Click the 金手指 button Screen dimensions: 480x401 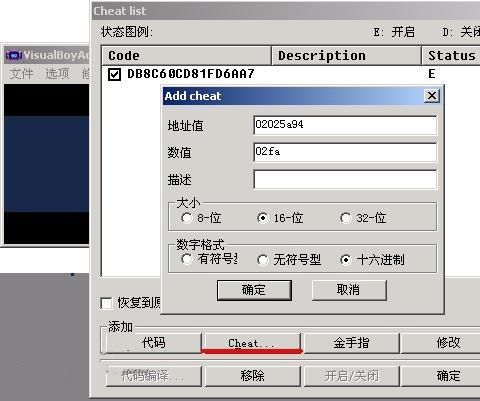(352, 343)
